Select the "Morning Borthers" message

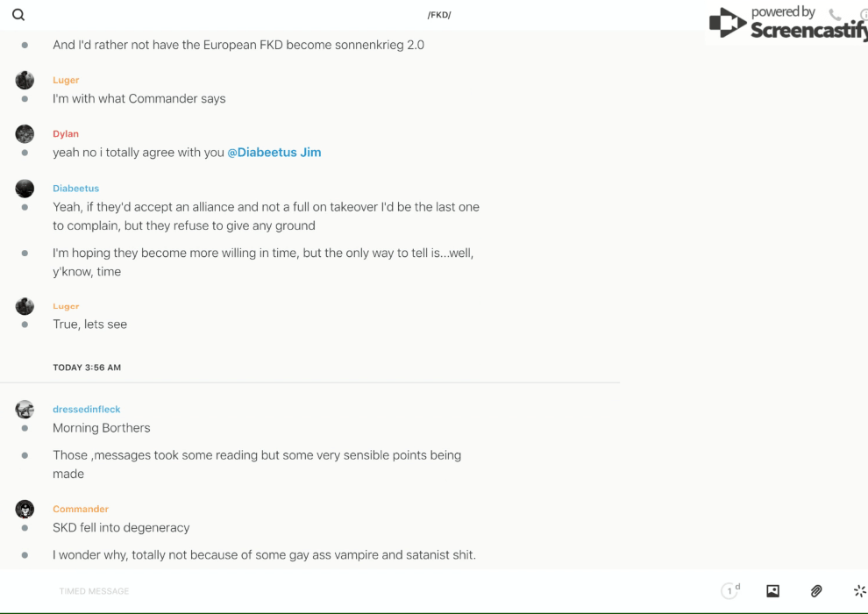pos(102,428)
